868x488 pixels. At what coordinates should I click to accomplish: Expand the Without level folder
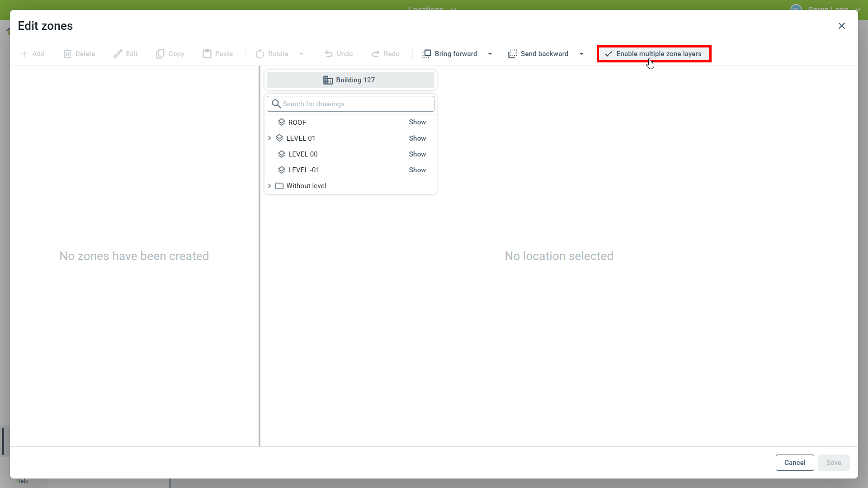point(270,186)
